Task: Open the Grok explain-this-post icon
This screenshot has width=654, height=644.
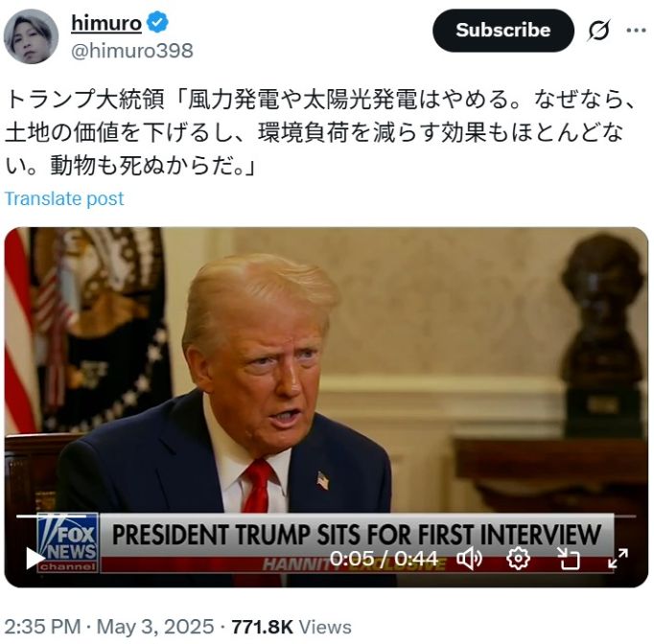Action: pyautogui.click(x=599, y=30)
